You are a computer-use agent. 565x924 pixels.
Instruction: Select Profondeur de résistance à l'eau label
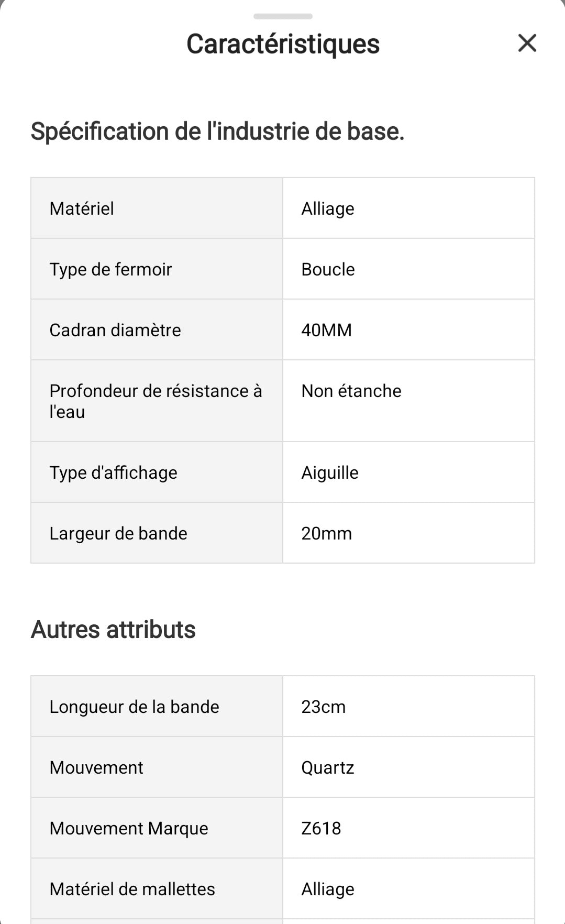[156, 401]
